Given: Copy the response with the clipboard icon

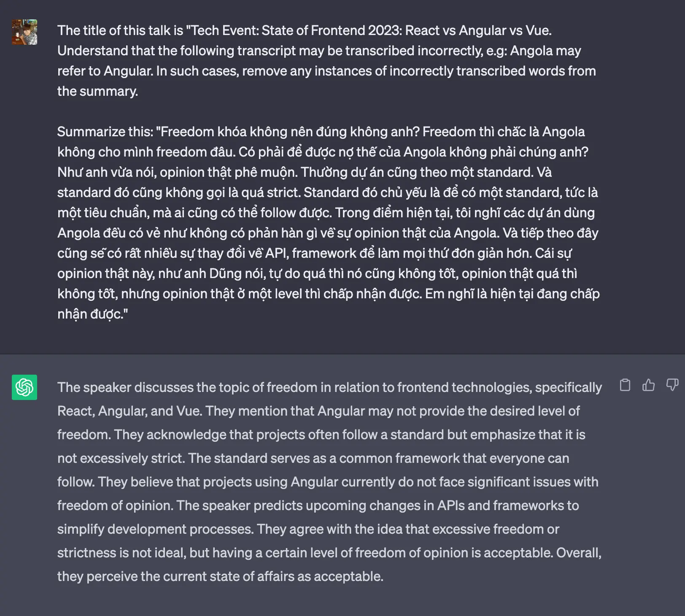Looking at the screenshot, I should [625, 385].
